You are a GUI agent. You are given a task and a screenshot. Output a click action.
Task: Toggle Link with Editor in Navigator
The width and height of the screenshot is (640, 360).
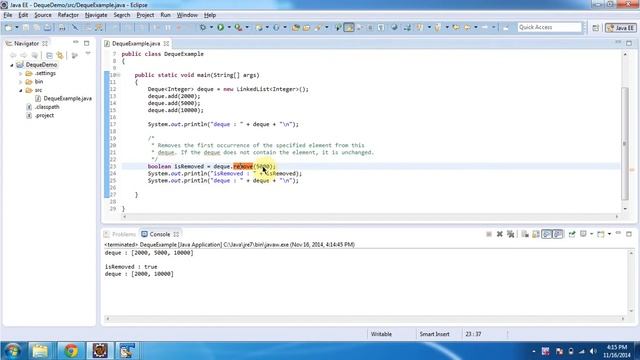[60, 55]
